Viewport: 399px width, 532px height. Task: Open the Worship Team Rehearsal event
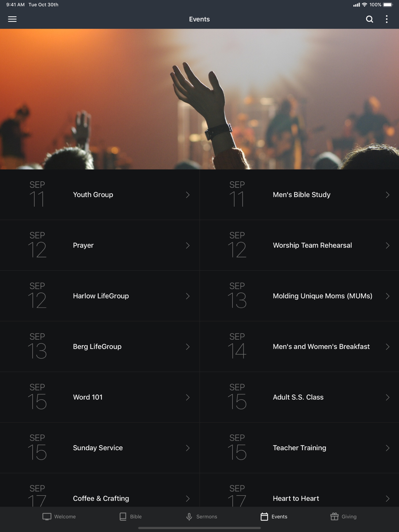299,245
